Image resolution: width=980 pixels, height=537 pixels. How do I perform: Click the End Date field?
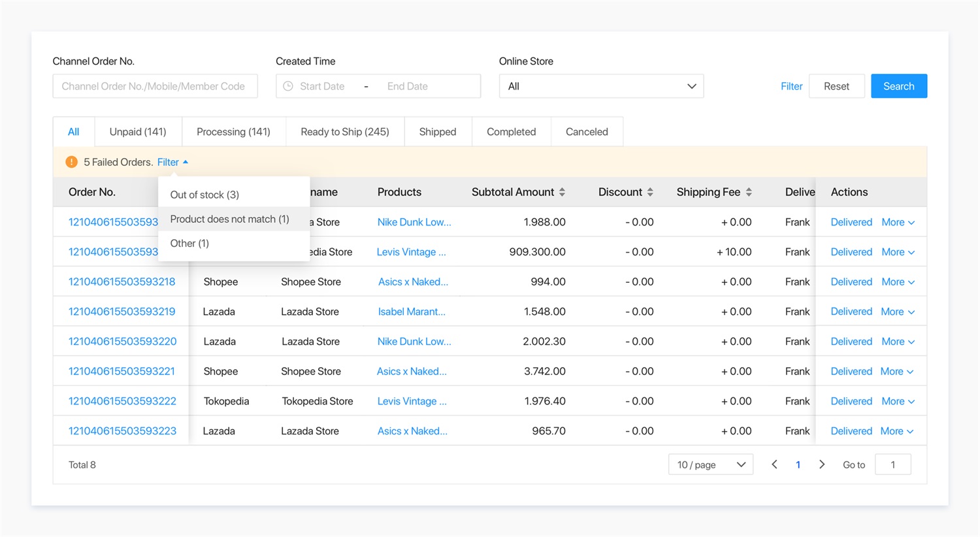point(408,86)
